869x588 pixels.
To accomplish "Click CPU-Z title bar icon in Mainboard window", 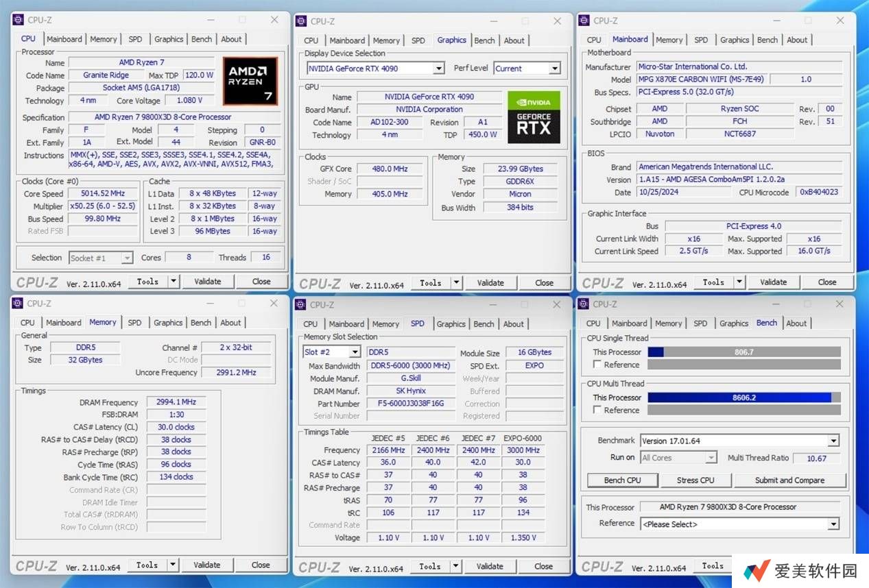I will [x=584, y=21].
